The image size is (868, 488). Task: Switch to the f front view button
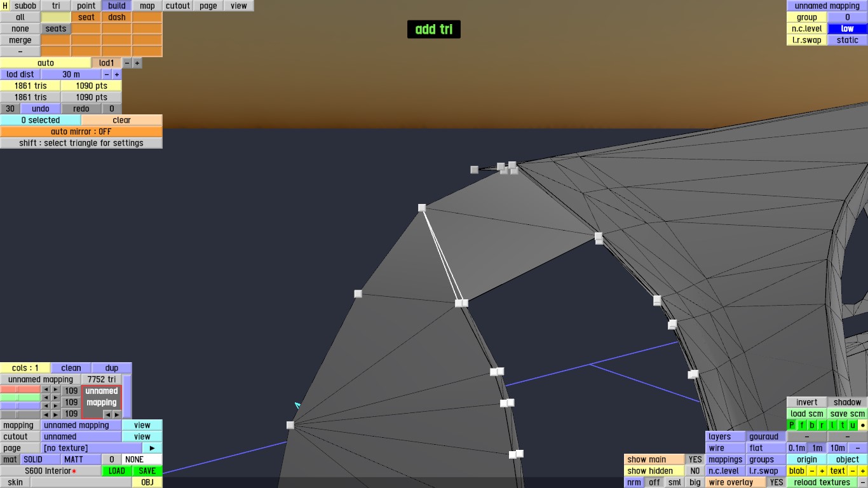click(802, 425)
